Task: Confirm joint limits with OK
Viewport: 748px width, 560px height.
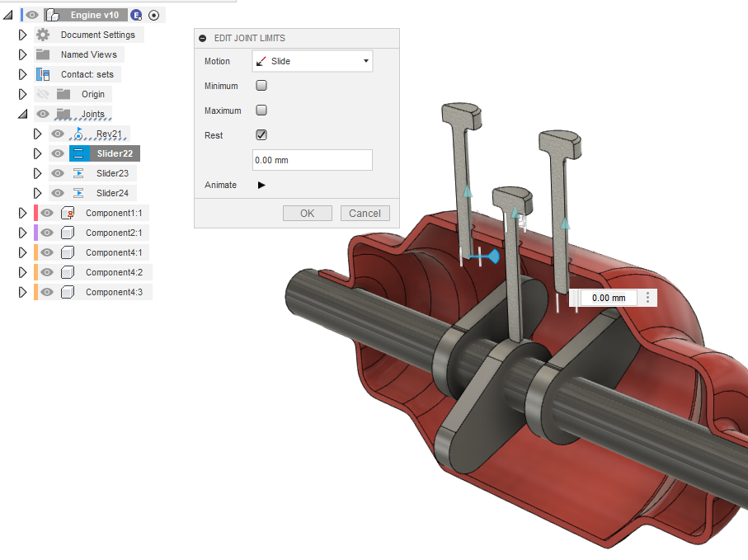Action: [x=308, y=214]
